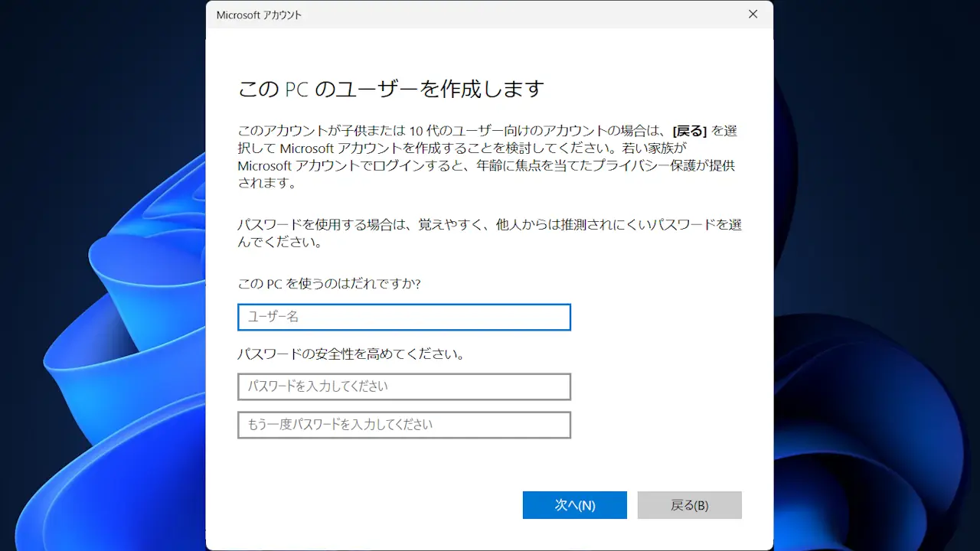Click the もう一度パスワードを入力してください field
Screen dimensions: 980x551
pyautogui.click(x=403, y=425)
